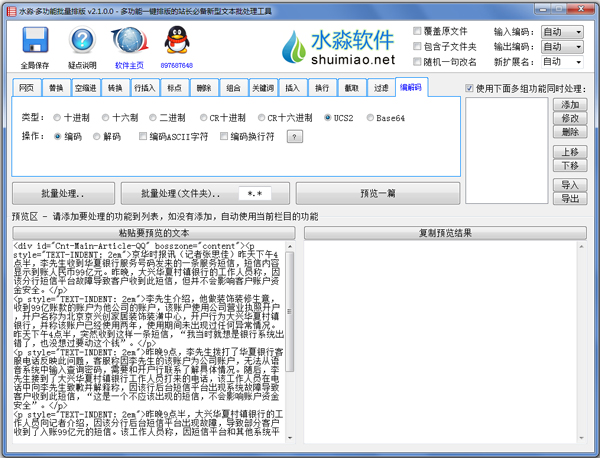Switch to the 关键词 tab
Image resolution: width=600 pixels, height=458 pixels.
click(263, 89)
